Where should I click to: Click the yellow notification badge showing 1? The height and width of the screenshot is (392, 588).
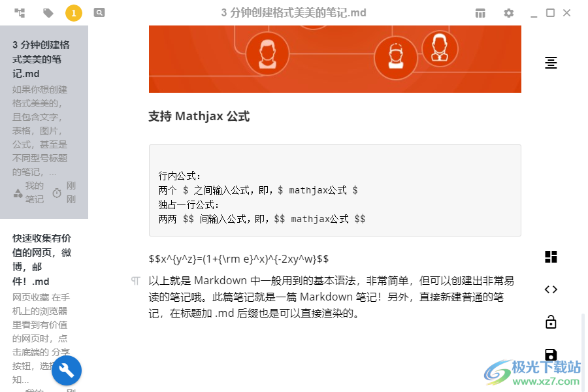(73, 13)
